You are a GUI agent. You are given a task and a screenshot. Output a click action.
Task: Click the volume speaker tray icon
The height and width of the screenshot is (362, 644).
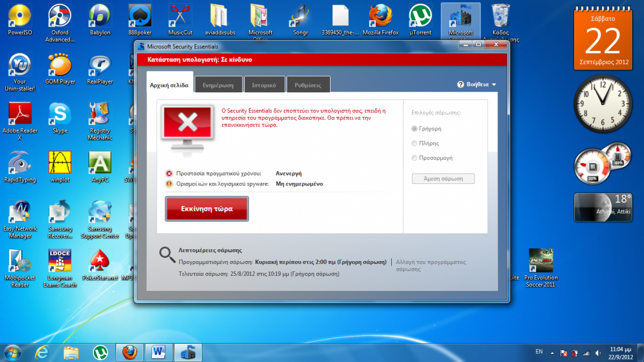(597, 352)
